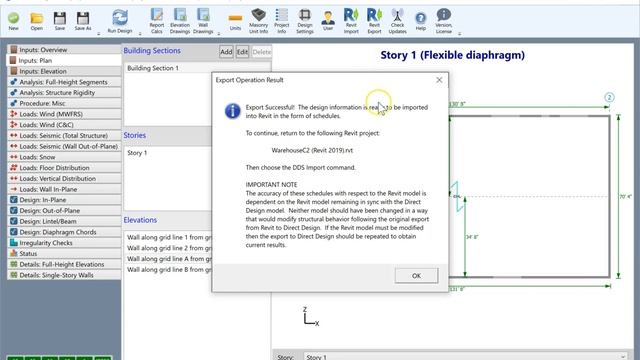The height and width of the screenshot is (360, 640).
Task: Open a project with the Open icon
Action: click(x=36, y=21)
